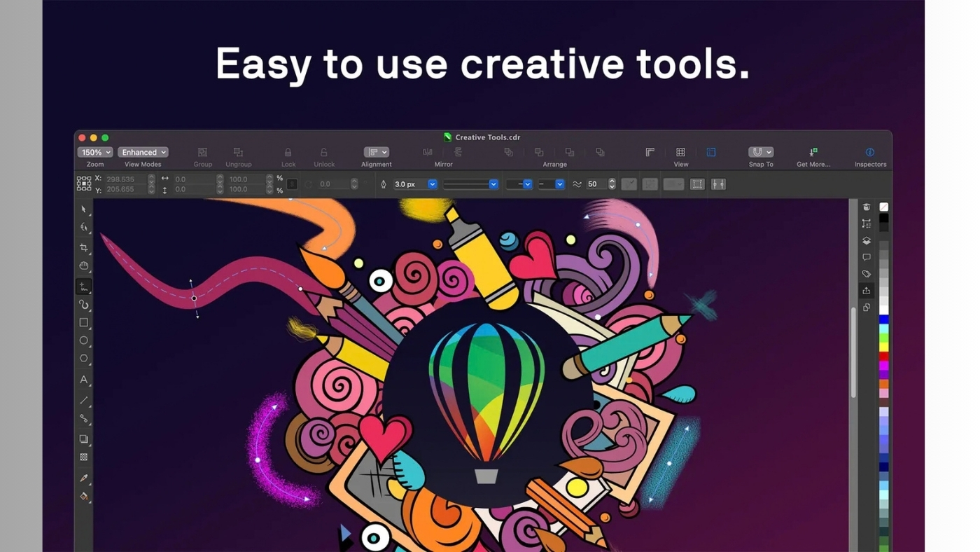Click the Creative Tools.cdr window title
Viewport: 980px width, 552px height.
487,137
